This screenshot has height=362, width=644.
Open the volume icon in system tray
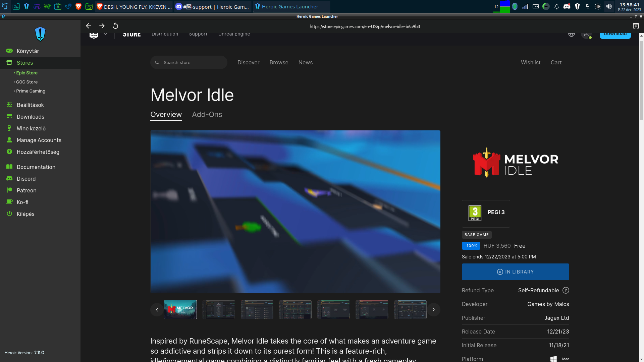point(609,6)
